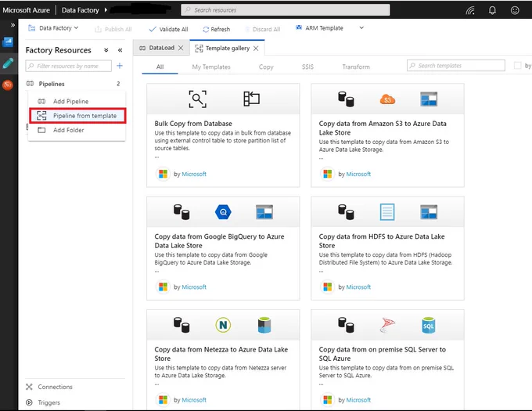The width and height of the screenshot is (532, 411).
Task: Open Triggers at bottom of panel
Action: (43, 402)
